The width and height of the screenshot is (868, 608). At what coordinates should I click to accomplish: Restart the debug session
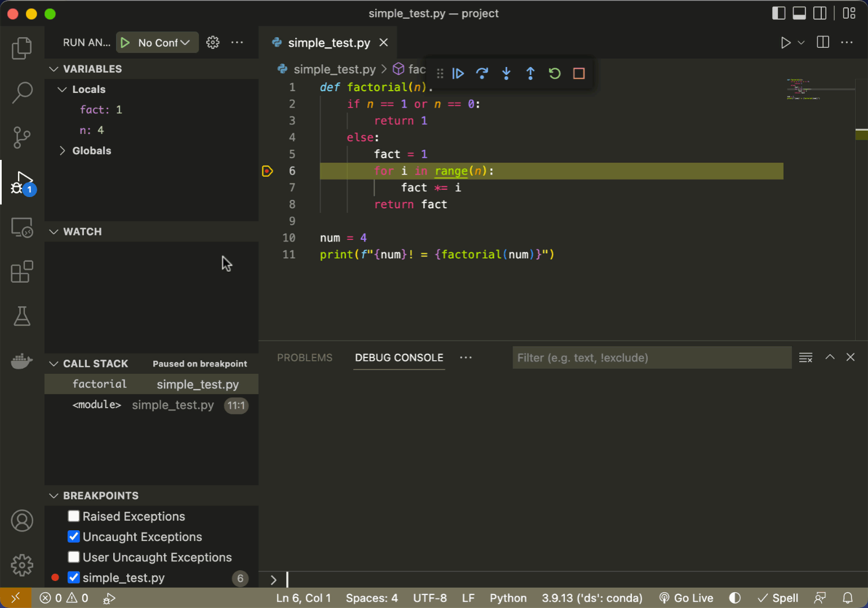(555, 73)
